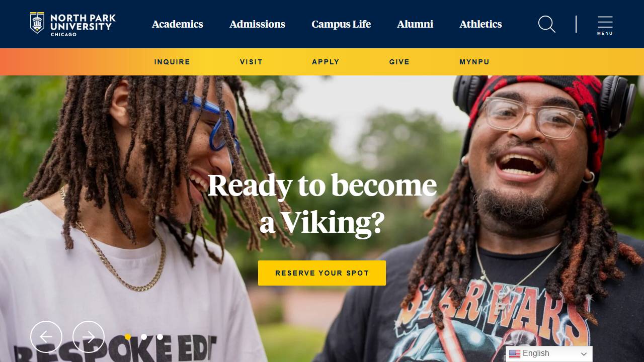Viewport: 644px width, 362px height.
Task: Open the Campus Life menu
Action: tap(341, 24)
